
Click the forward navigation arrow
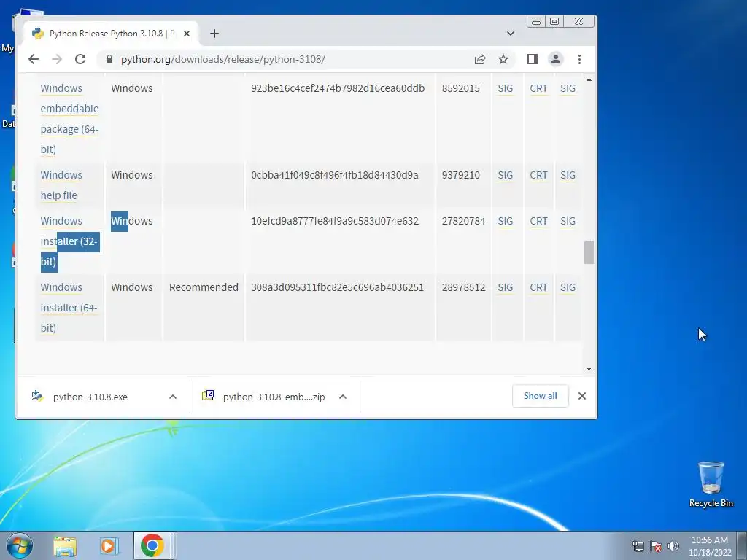tap(57, 59)
